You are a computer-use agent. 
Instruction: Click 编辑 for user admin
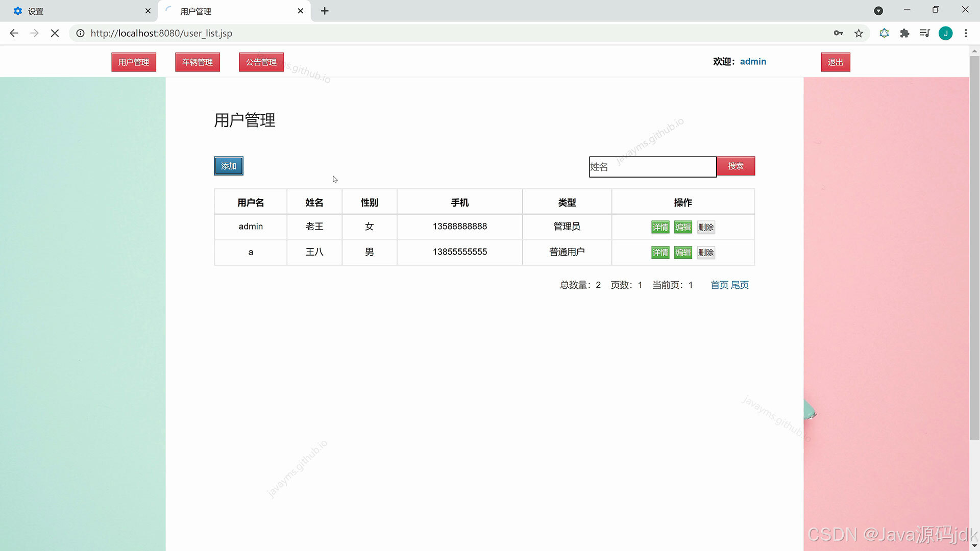pyautogui.click(x=683, y=227)
